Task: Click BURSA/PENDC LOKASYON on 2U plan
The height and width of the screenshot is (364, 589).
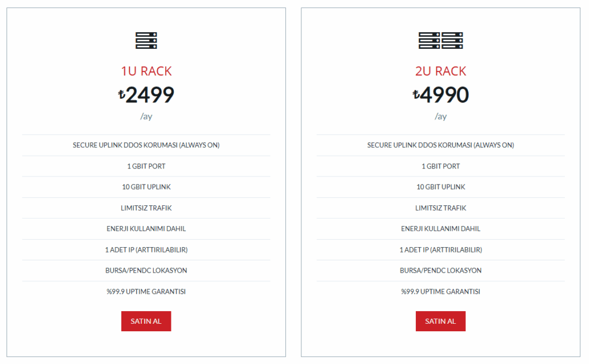Action: pyautogui.click(x=441, y=270)
